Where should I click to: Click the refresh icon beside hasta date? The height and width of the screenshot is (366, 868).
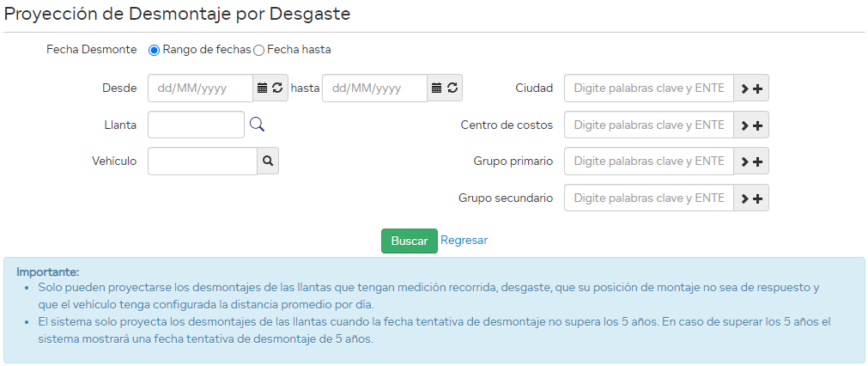pos(452,88)
